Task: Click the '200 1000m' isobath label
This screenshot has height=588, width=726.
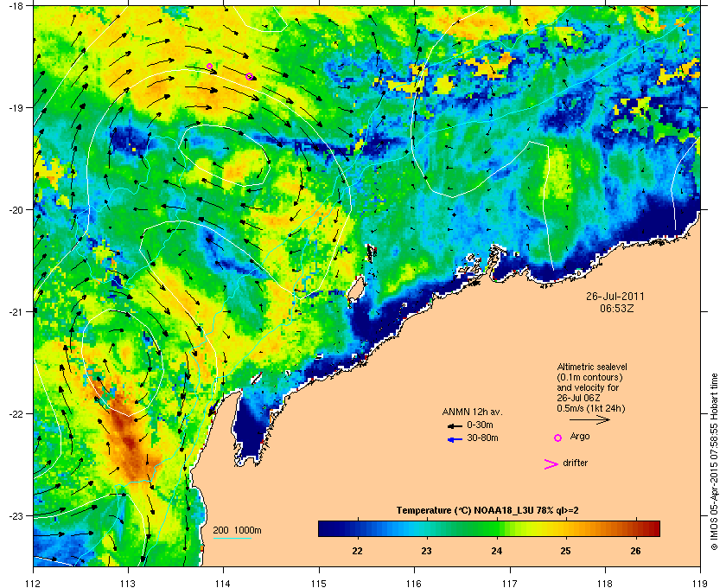Action: point(237,531)
